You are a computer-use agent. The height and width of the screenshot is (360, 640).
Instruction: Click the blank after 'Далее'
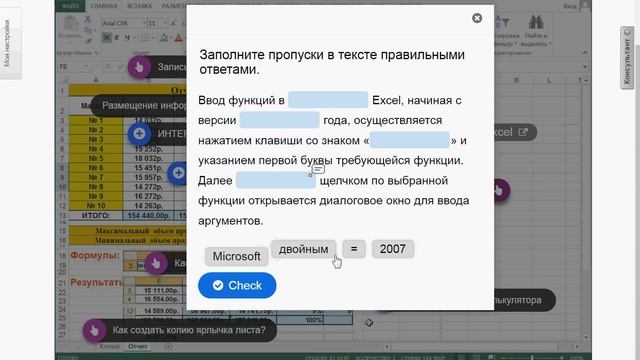click(x=276, y=180)
